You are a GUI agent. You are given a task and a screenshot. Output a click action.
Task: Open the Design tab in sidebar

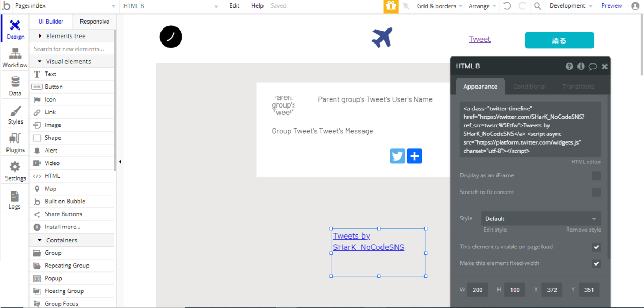pos(15,28)
